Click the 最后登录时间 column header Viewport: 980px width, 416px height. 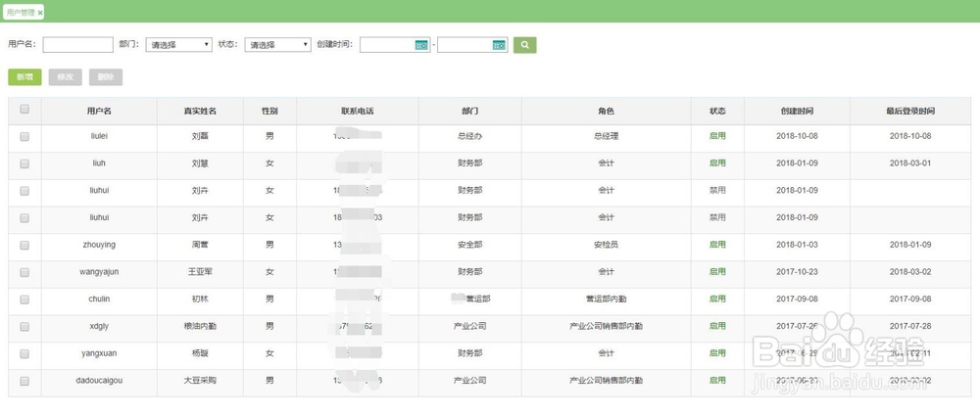910,112
